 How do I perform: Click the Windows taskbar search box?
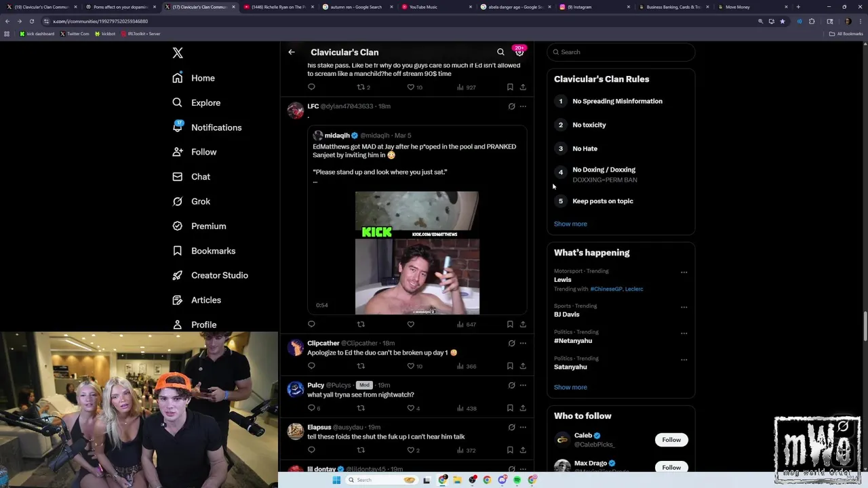coord(382,480)
